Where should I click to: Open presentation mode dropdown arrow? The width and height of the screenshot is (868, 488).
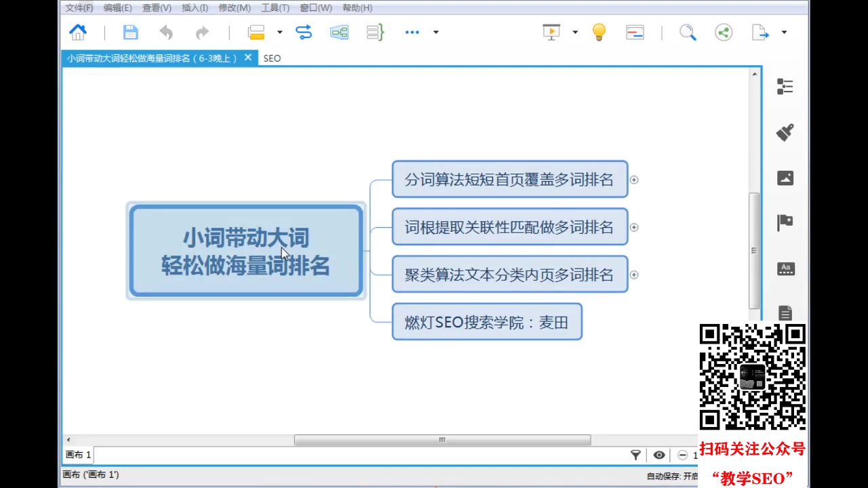point(575,32)
